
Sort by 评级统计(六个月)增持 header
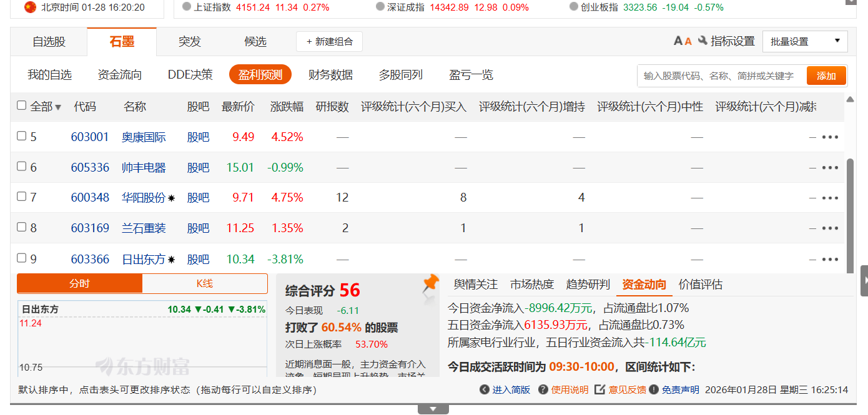tap(532, 107)
